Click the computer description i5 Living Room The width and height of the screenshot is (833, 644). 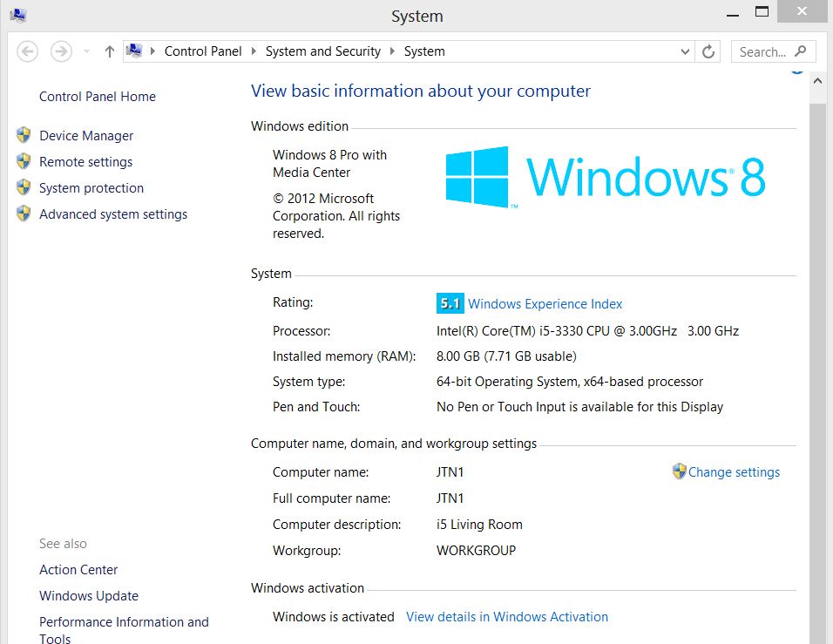[479, 525]
